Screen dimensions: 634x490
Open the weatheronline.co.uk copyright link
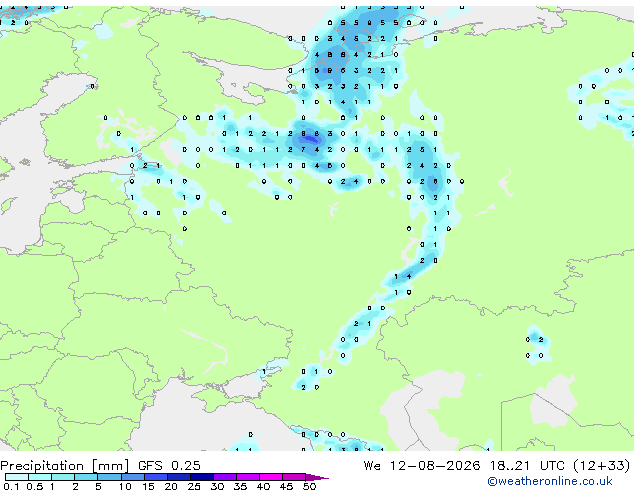click(550, 481)
